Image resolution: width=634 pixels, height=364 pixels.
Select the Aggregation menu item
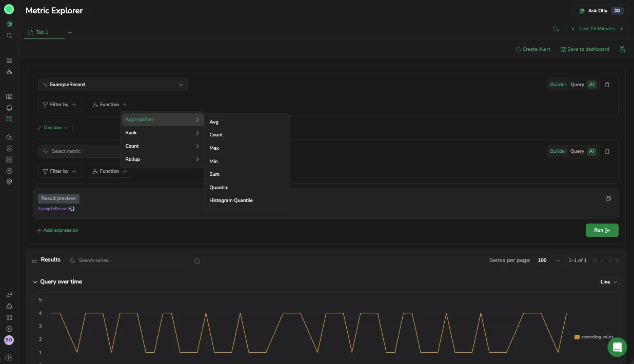163,119
